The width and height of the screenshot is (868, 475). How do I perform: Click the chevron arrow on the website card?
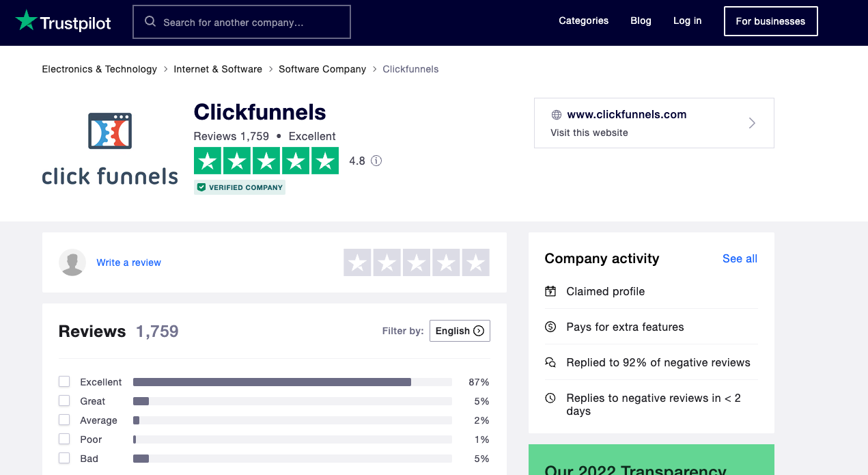pos(752,123)
